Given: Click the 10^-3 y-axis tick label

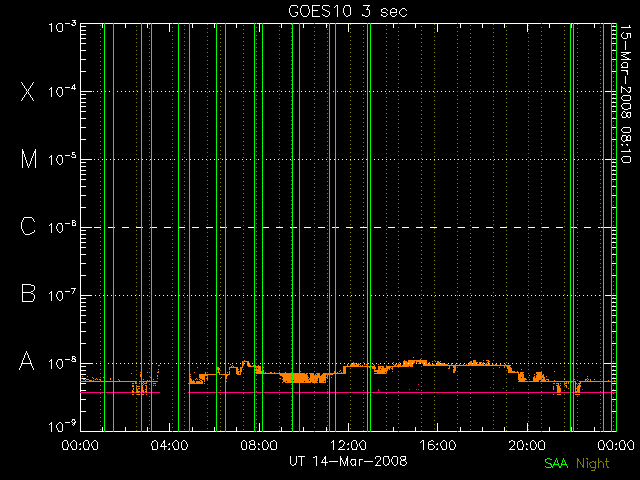Looking at the screenshot, I should pyautogui.click(x=62, y=27).
